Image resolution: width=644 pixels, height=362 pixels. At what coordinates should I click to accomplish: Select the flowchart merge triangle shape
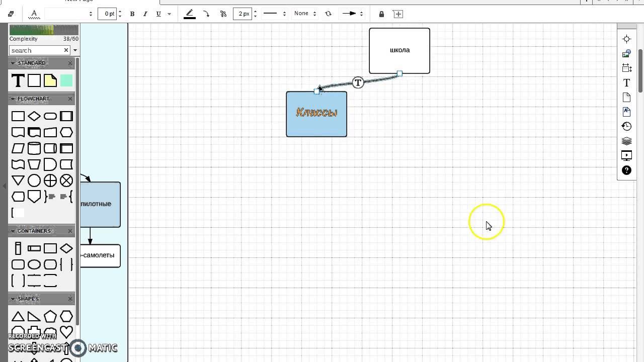point(18,180)
